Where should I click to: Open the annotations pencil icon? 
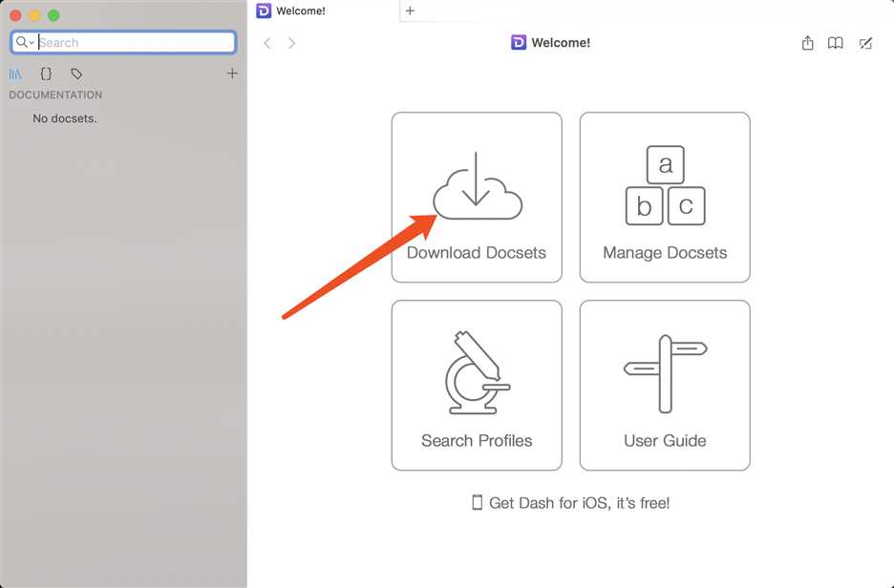tap(865, 43)
